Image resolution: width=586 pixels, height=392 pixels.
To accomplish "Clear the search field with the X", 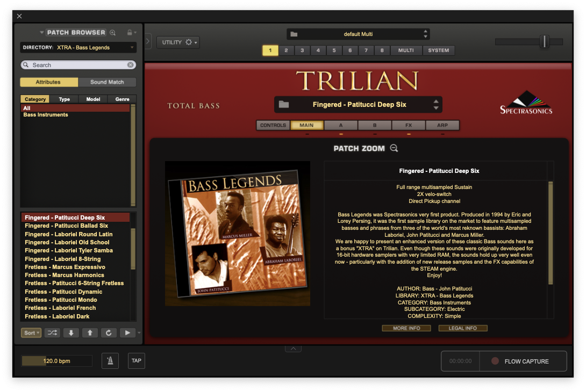I will pos(131,65).
